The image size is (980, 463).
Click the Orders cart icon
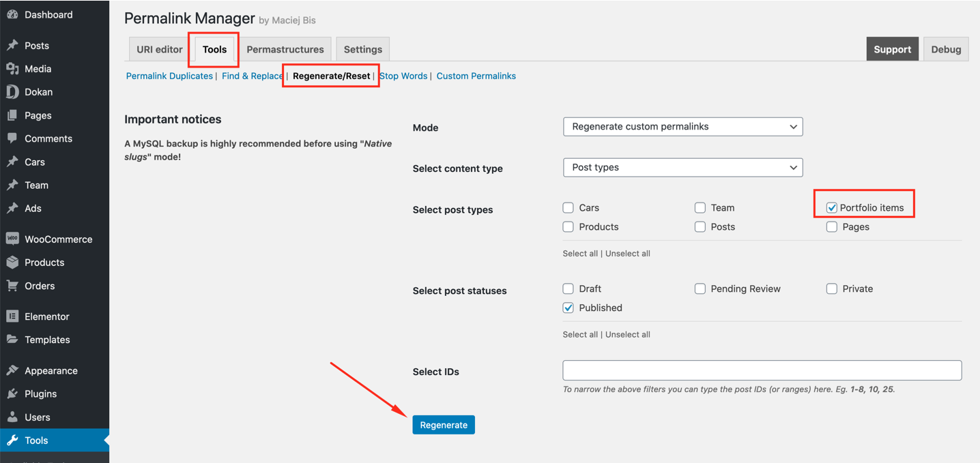pos(12,286)
